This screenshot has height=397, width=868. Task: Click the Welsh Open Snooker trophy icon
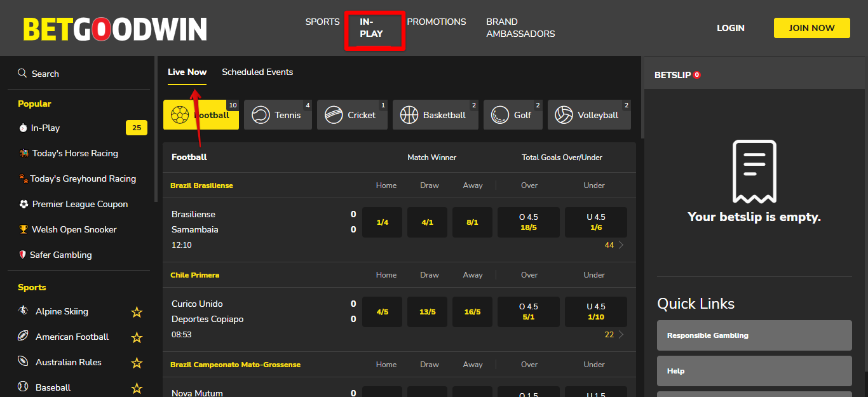coord(24,229)
